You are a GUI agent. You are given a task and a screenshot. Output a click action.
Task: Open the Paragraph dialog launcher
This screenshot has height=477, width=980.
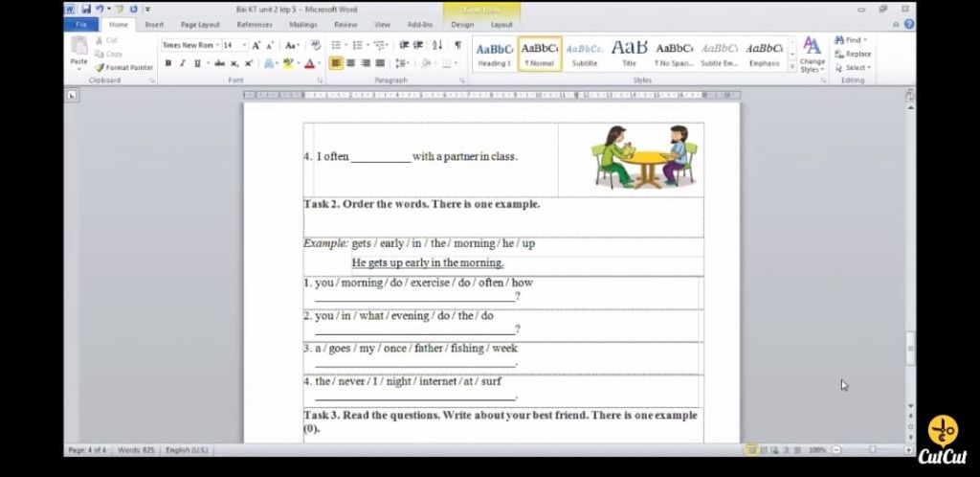click(x=462, y=80)
